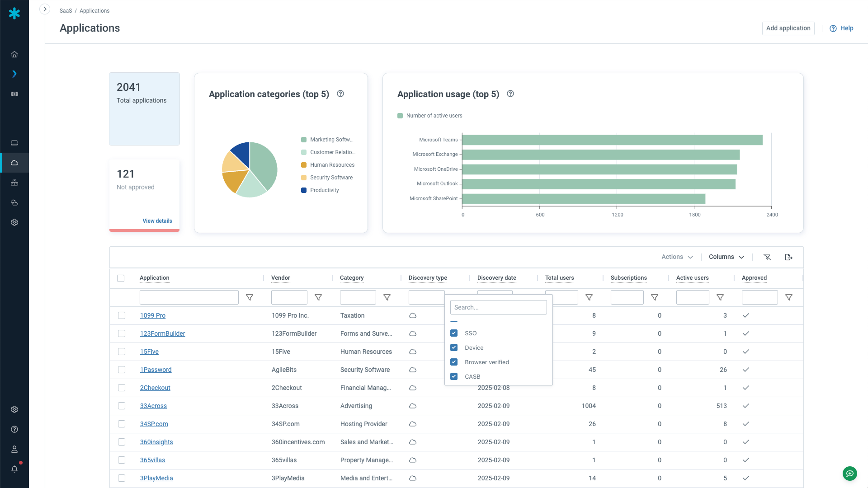Open Help in the top right corner

pyautogui.click(x=842, y=28)
